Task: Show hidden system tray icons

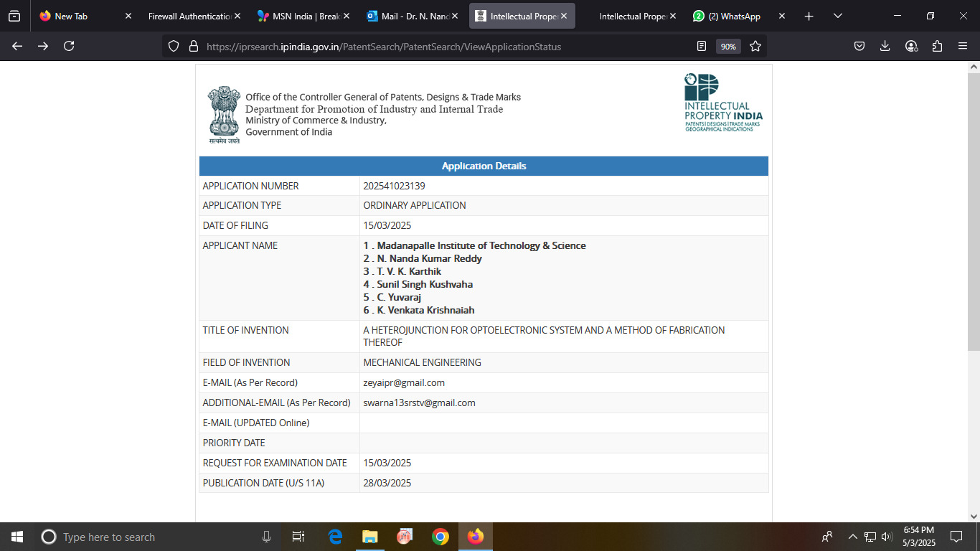Action: (852, 537)
